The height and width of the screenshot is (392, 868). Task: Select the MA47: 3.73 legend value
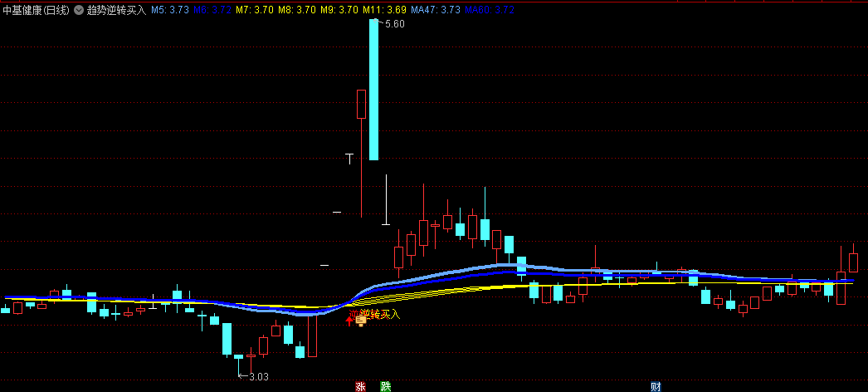click(x=435, y=10)
